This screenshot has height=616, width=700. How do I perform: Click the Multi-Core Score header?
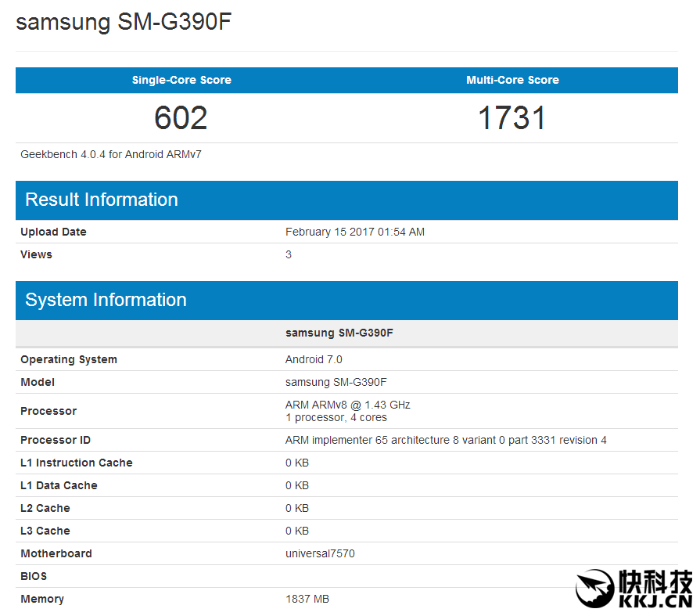[512, 80]
